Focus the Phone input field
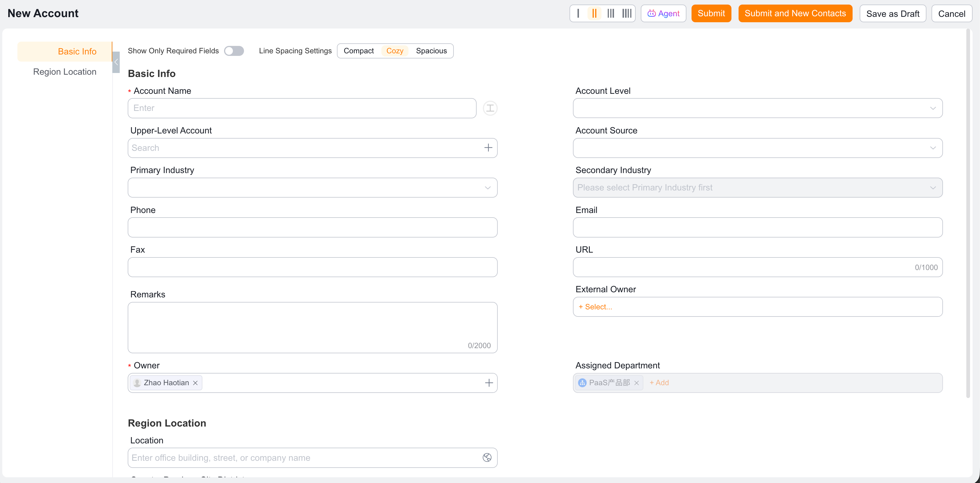 pyautogui.click(x=312, y=227)
